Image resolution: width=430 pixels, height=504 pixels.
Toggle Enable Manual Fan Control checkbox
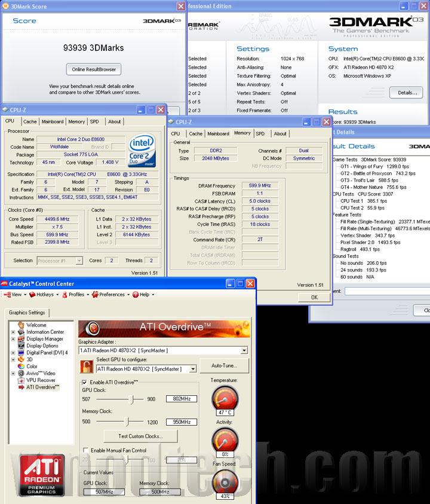86,450
